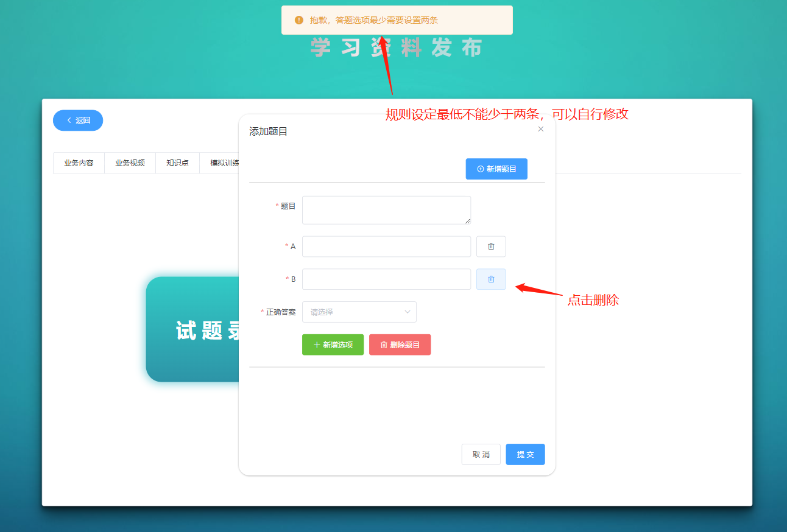
Task: Switch to the 知识点 tab
Action: coord(177,163)
